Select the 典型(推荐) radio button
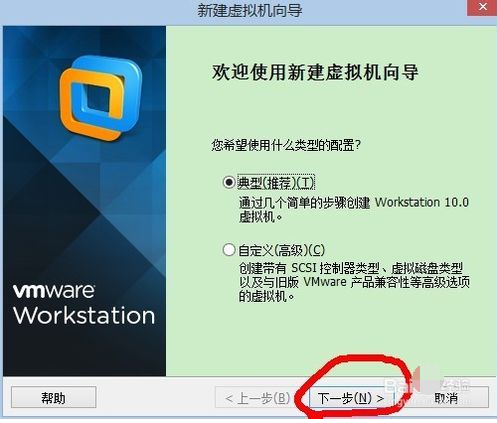497x423 pixels. coord(229,182)
